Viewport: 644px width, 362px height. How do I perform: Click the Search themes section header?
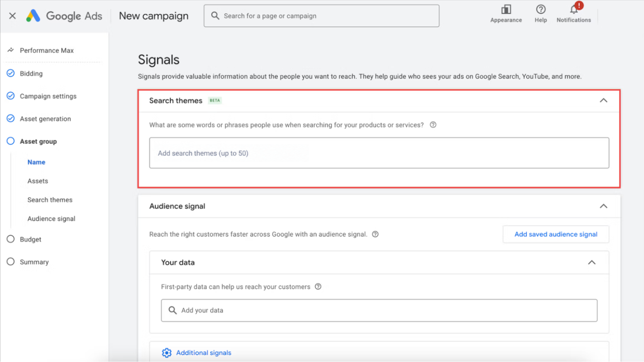click(x=379, y=101)
